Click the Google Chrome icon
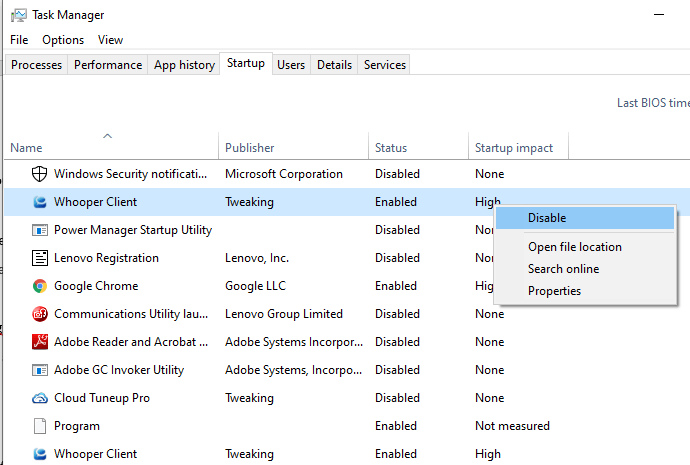Viewport: 690px width, 465px height. click(x=40, y=286)
